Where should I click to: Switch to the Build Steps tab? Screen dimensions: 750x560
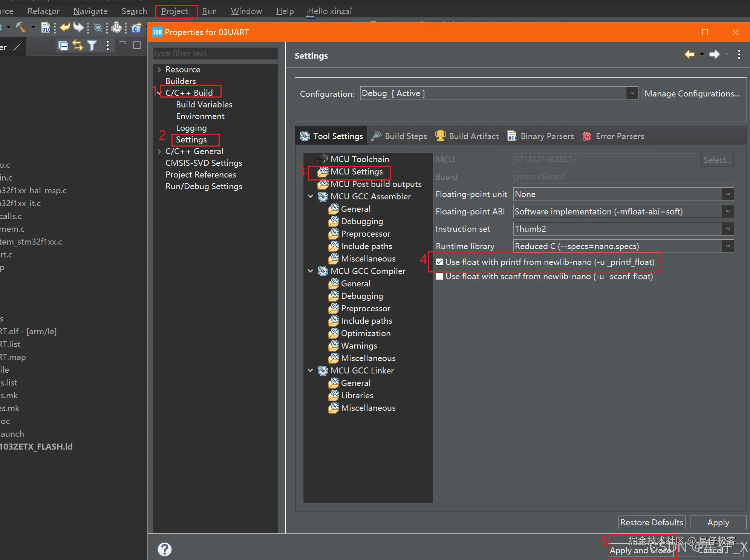399,136
